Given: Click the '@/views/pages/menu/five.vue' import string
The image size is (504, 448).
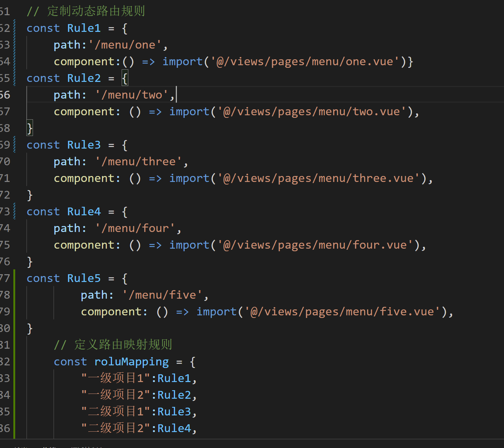Looking at the screenshot, I should tap(342, 312).
